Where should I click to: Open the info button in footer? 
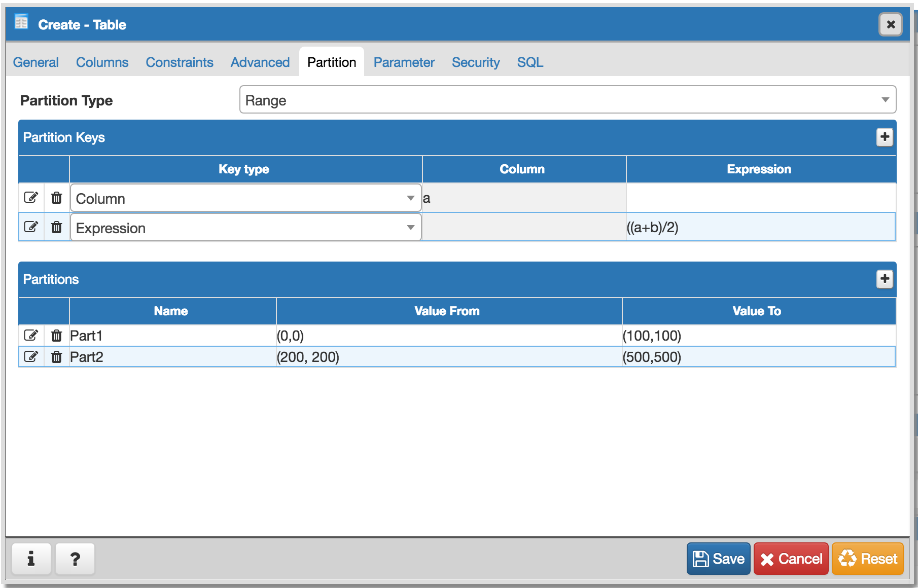(31, 559)
